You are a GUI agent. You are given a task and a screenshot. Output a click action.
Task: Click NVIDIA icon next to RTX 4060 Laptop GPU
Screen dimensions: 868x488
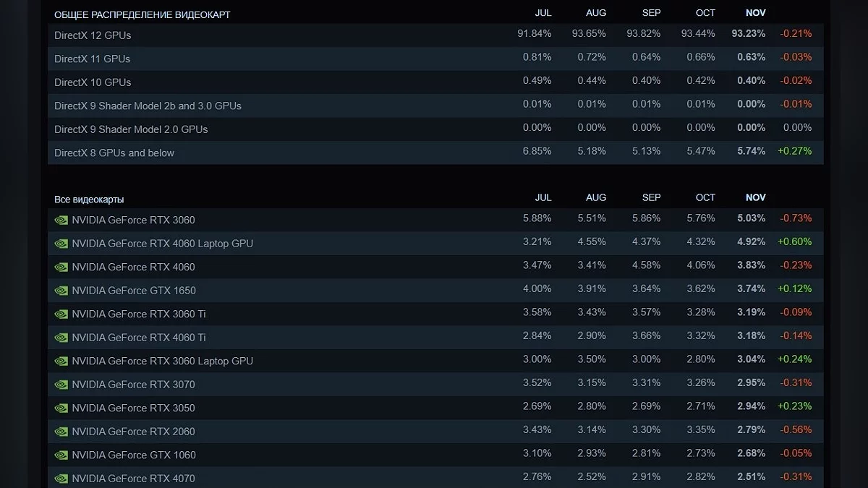tap(61, 244)
